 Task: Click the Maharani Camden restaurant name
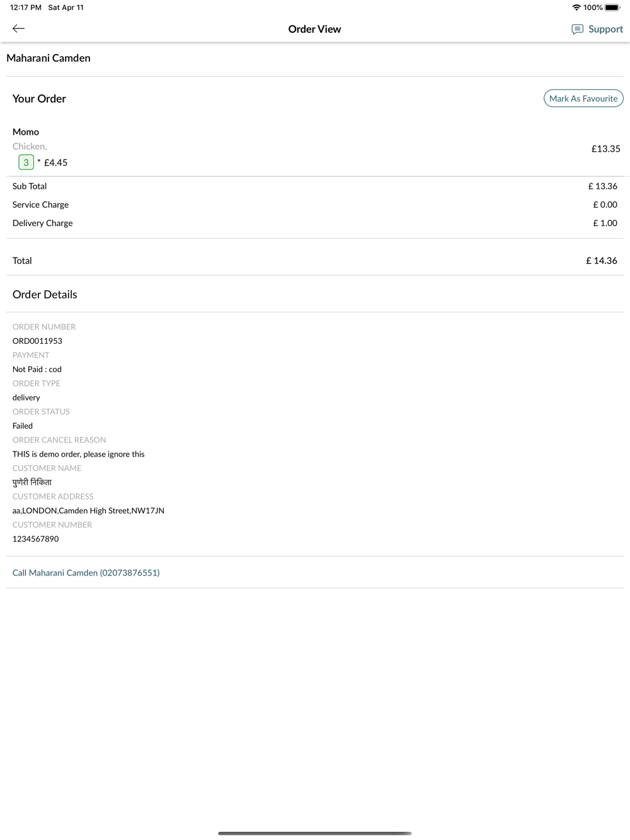pyautogui.click(x=49, y=58)
